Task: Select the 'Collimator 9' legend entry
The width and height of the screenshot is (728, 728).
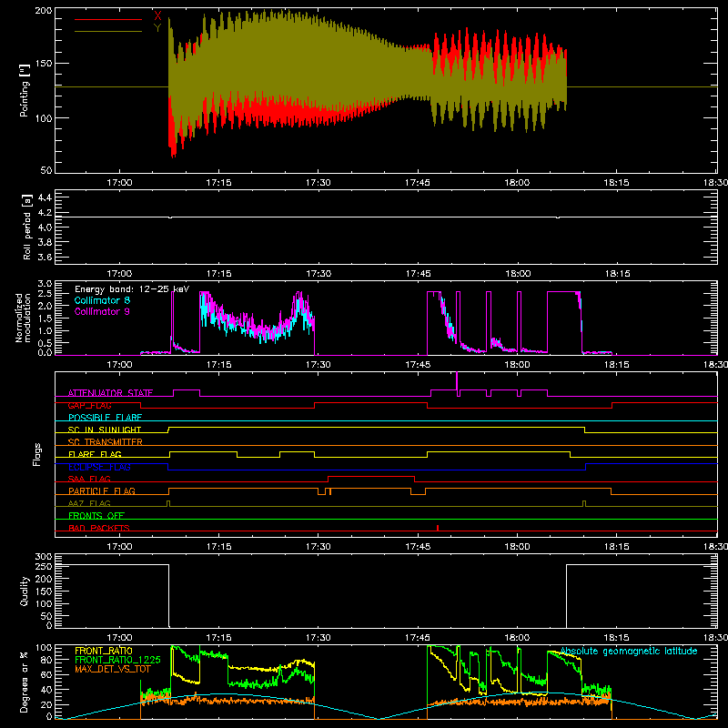Action: [x=102, y=311]
